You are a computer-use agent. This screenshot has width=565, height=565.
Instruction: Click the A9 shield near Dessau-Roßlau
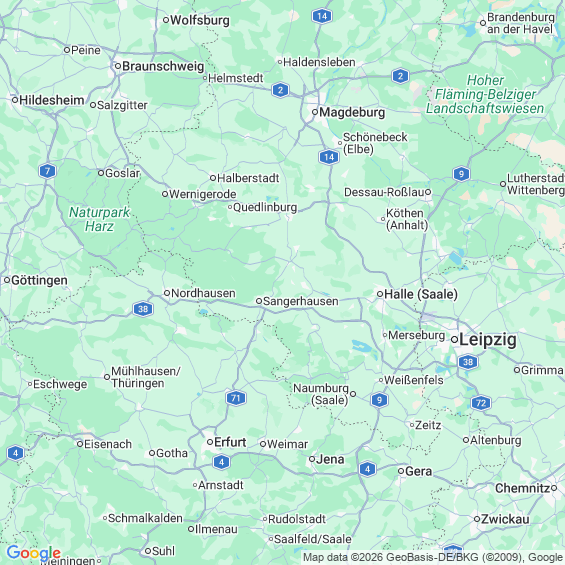[461, 174]
